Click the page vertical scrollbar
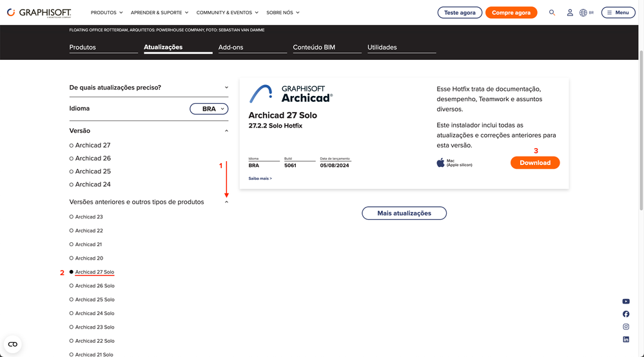Screen dimensions: 644x357 click(641, 130)
